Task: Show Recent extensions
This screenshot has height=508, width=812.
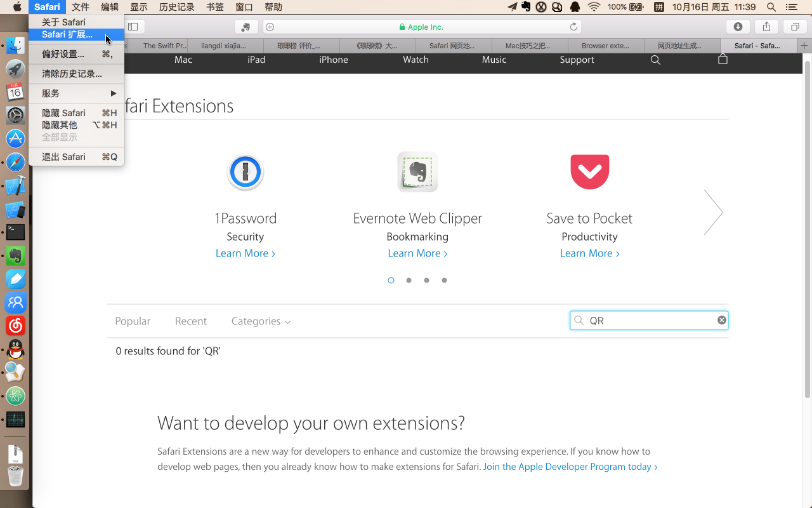Action: tap(191, 321)
